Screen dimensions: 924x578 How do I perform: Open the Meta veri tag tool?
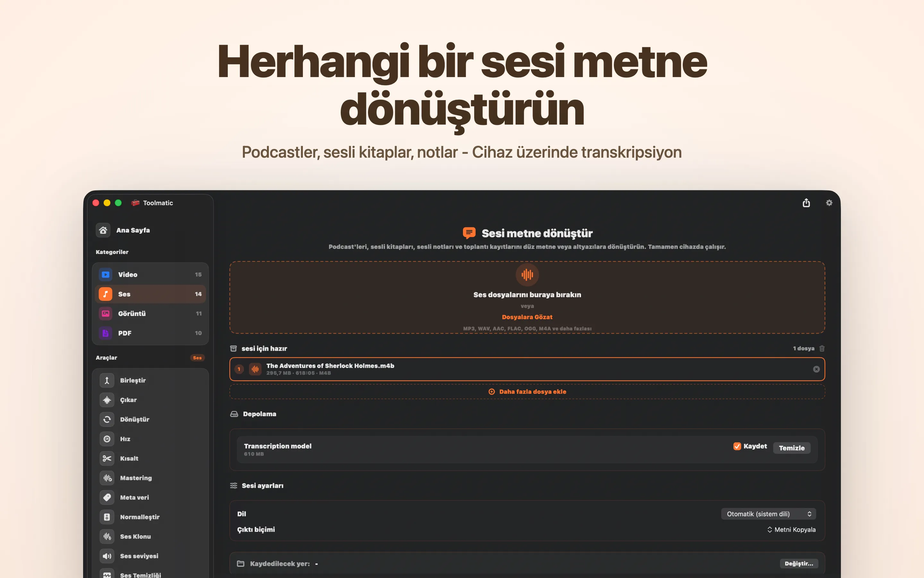click(x=150, y=497)
